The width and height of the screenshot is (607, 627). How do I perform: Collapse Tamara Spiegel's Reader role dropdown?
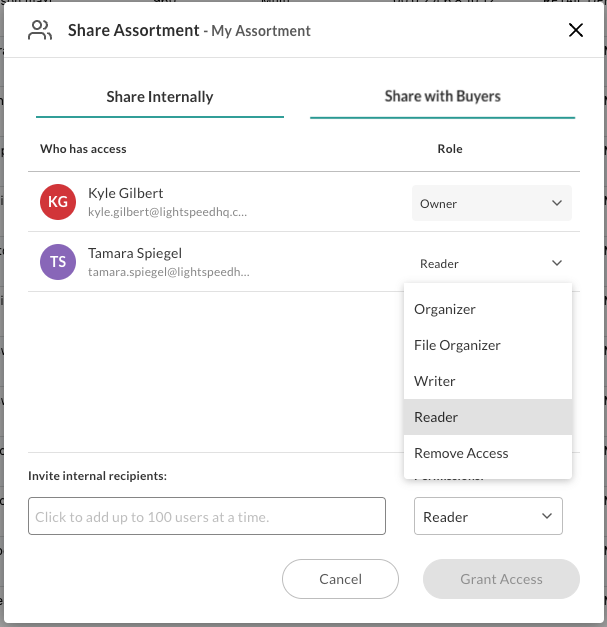[491, 263]
